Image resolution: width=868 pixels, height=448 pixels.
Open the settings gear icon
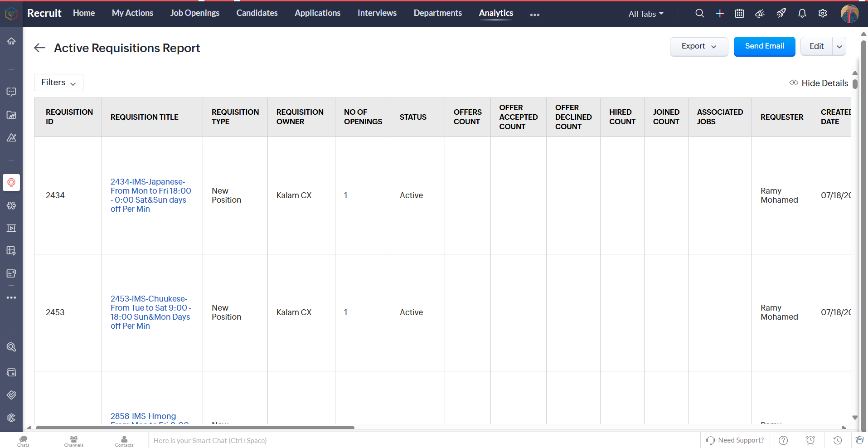click(823, 14)
